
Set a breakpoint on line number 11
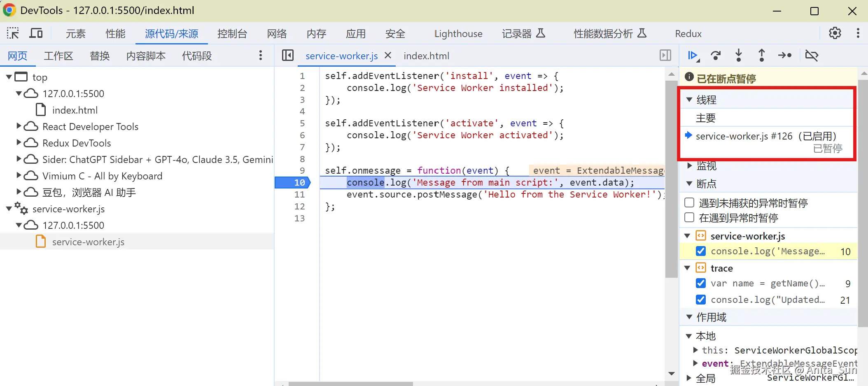(x=299, y=194)
